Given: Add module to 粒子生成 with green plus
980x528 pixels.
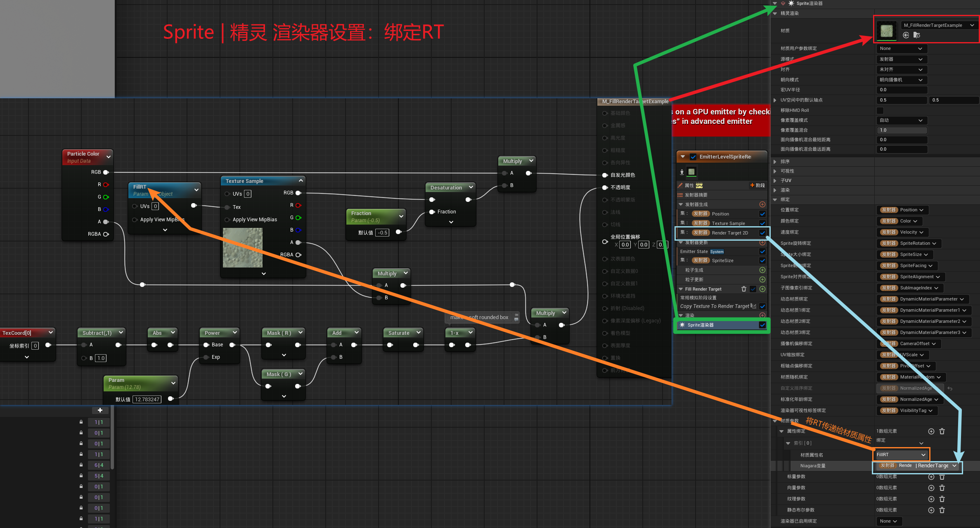Looking at the screenshot, I should [762, 270].
